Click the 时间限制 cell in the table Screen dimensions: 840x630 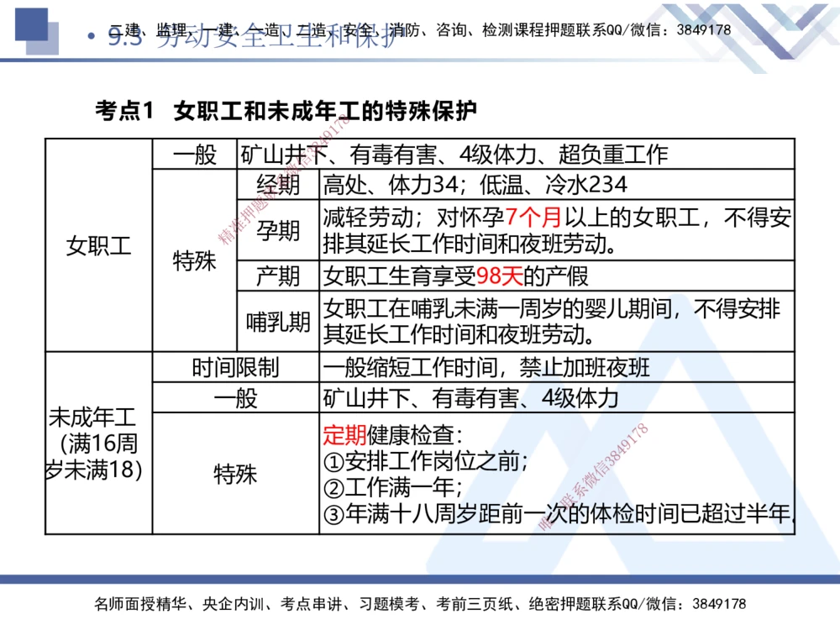(235, 367)
